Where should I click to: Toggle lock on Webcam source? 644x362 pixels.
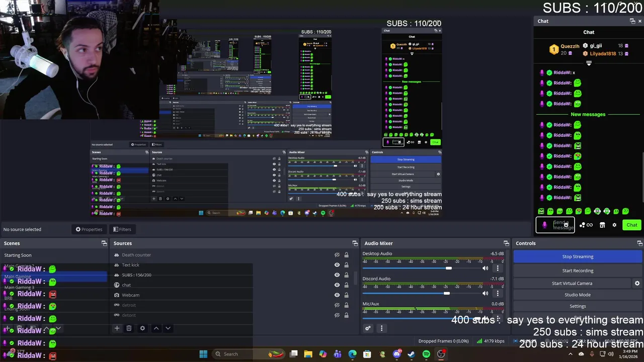pyautogui.click(x=346, y=295)
